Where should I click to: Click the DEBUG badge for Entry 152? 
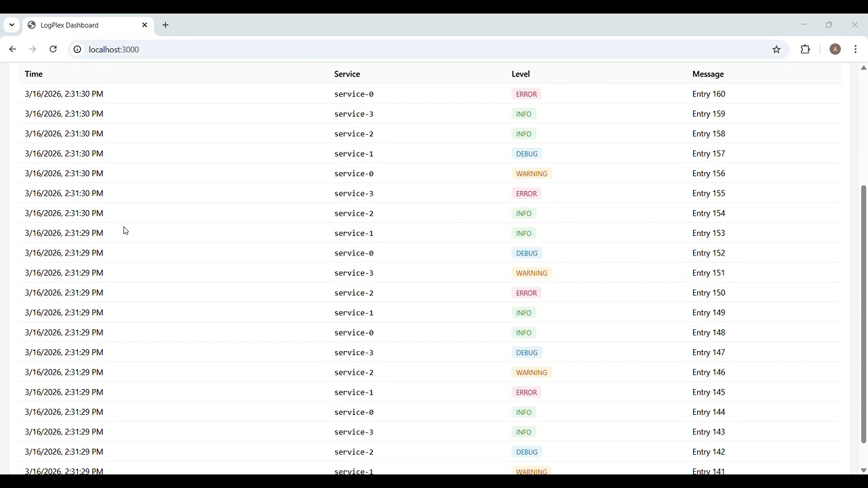click(527, 253)
